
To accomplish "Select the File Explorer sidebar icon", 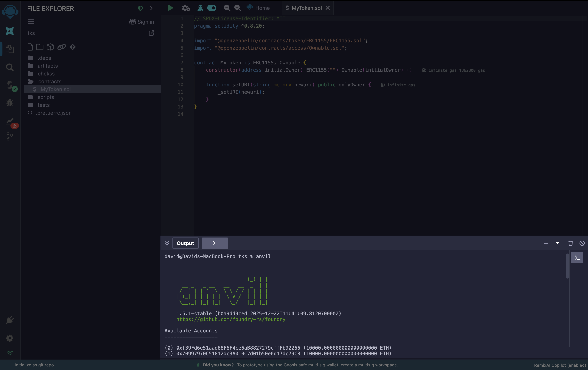I will click(x=10, y=49).
